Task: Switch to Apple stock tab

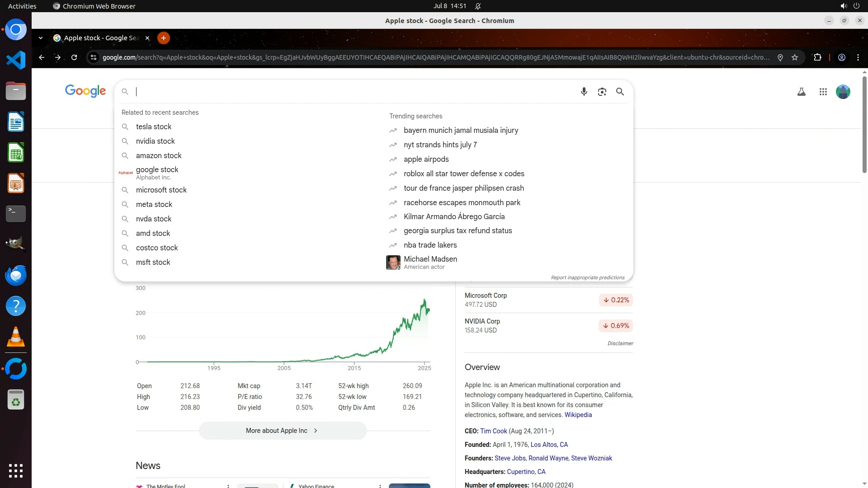Action: 101,38
